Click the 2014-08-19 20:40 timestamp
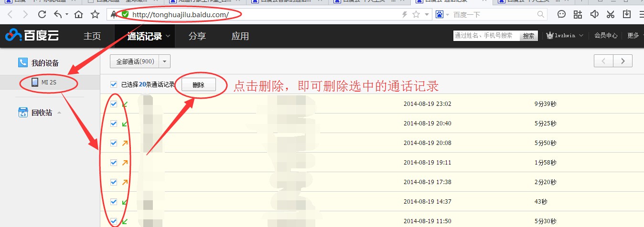This screenshot has height=227, width=644. tap(427, 124)
